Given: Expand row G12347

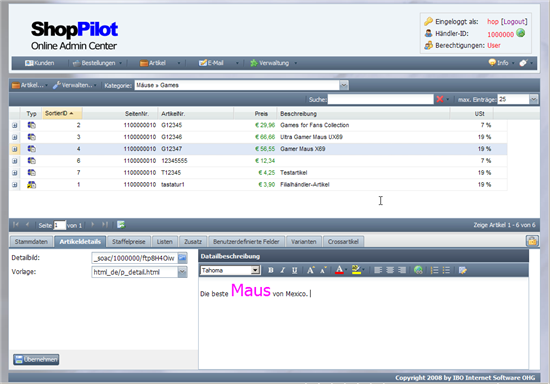Looking at the screenshot, I should coord(15,149).
